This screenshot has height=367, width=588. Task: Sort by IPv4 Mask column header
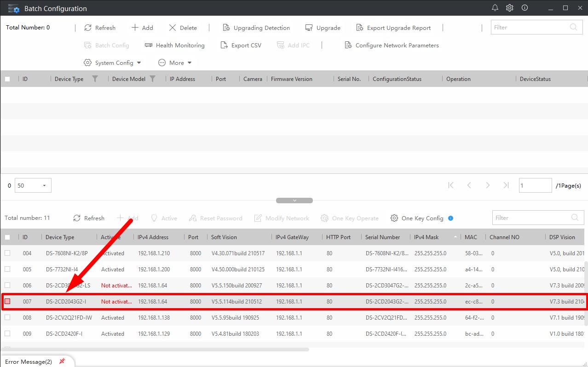click(x=425, y=237)
